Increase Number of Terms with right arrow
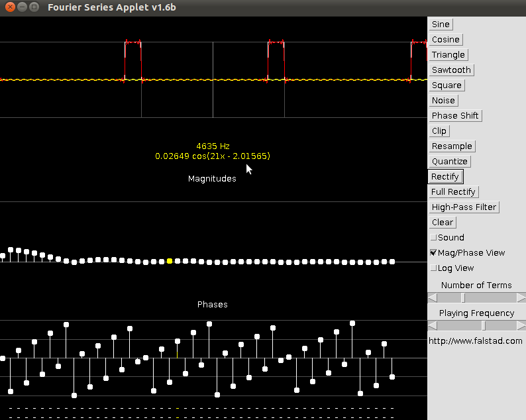 [x=521, y=297]
